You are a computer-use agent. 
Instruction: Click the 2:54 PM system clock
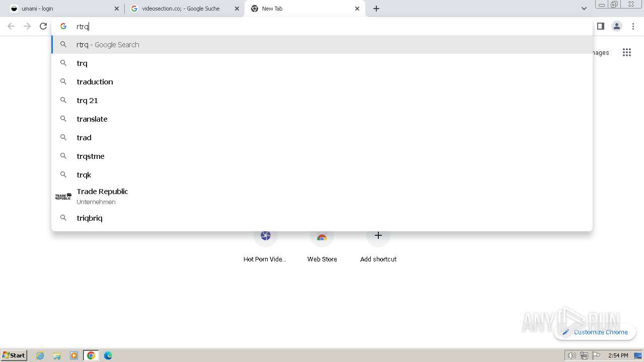pos(618,355)
